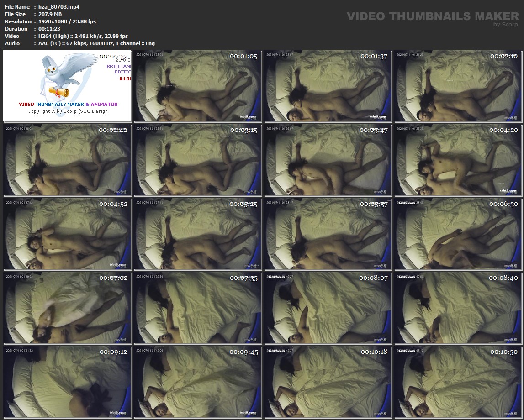Click the File Size value 207.9 MB
524x420 pixels.
[50, 14]
